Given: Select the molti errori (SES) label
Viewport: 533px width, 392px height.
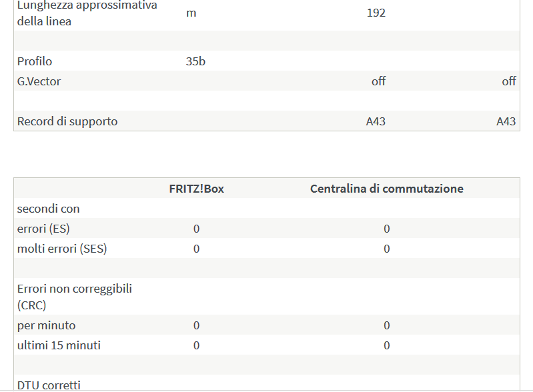Looking at the screenshot, I should (x=62, y=249).
